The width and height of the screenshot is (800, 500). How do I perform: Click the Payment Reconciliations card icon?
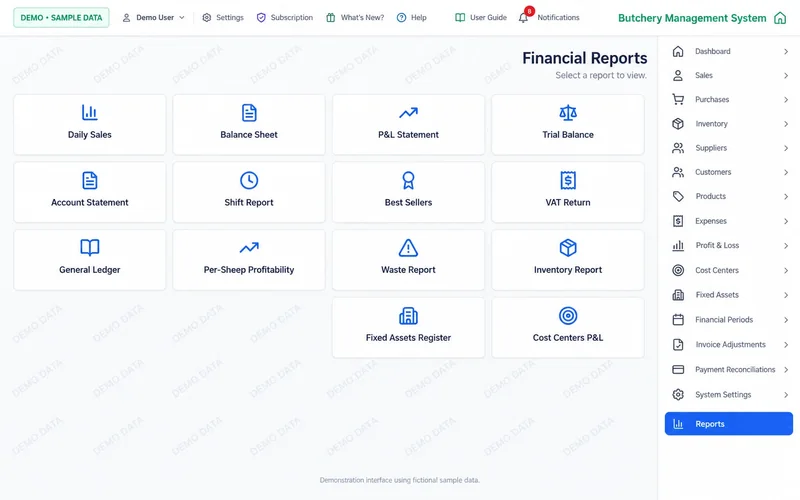(678, 369)
